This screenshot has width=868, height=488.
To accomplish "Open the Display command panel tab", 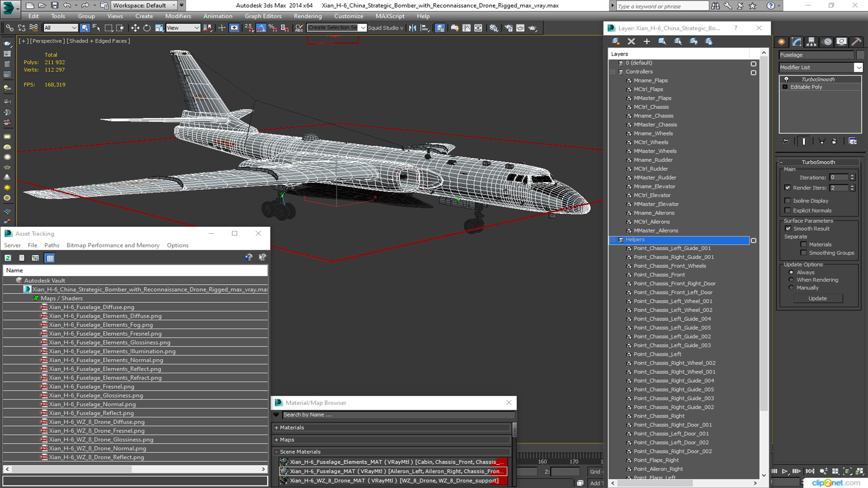I will click(x=841, y=42).
